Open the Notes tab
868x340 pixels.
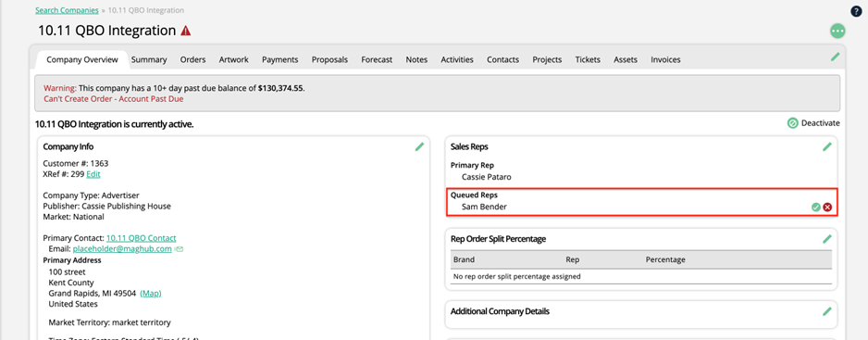(416, 60)
